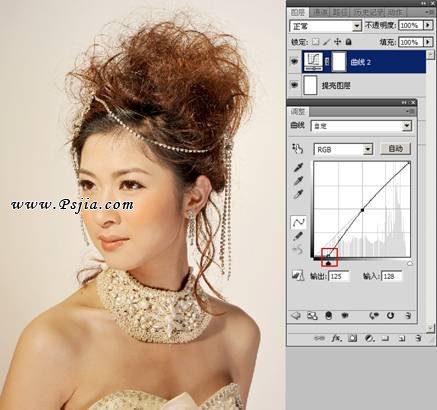Click the opacity 100% field
Viewport: 437px width, 410px height.
tap(410, 25)
